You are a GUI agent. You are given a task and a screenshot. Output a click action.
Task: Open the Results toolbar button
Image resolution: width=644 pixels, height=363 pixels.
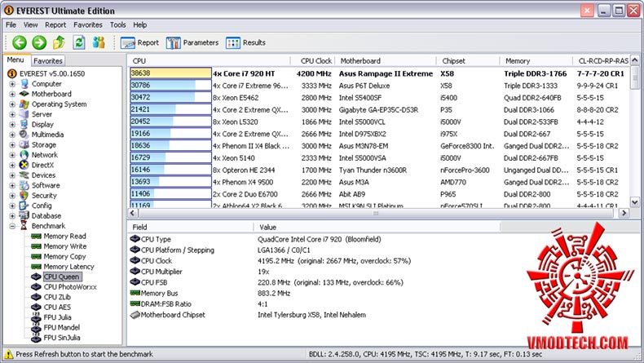[245, 42]
